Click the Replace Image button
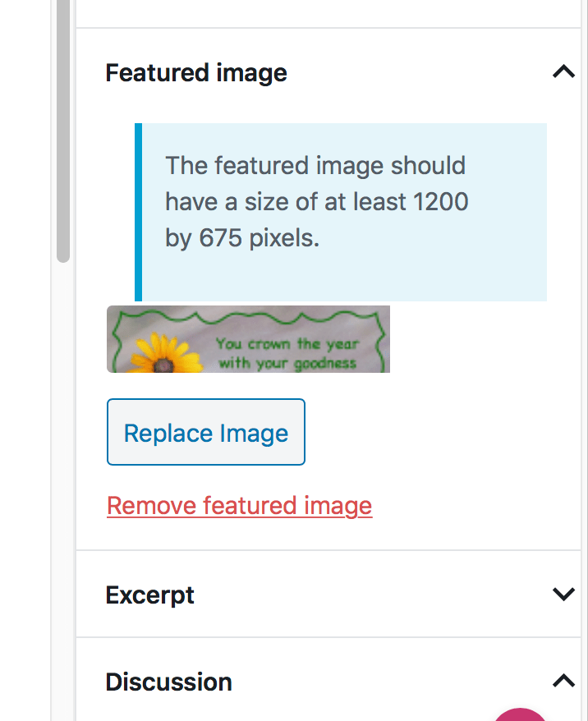This screenshot has width=588, height=721. (x=206, y=432)
